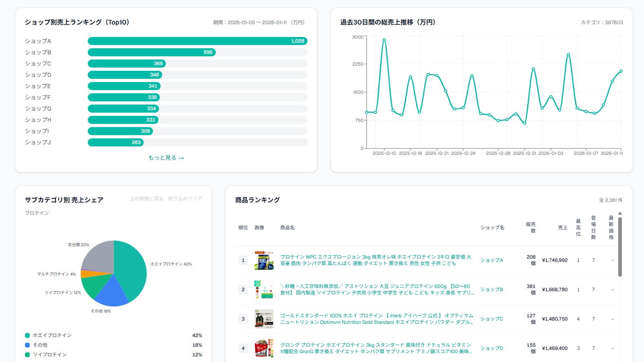Click ショップA link in product ranking table

pos(491,260)
